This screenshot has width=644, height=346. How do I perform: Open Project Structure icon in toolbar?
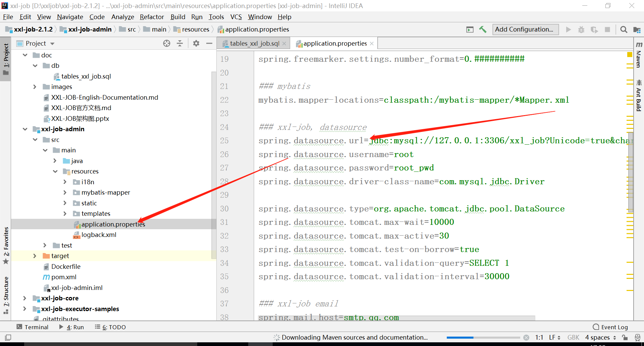click(x=637, y=30)
